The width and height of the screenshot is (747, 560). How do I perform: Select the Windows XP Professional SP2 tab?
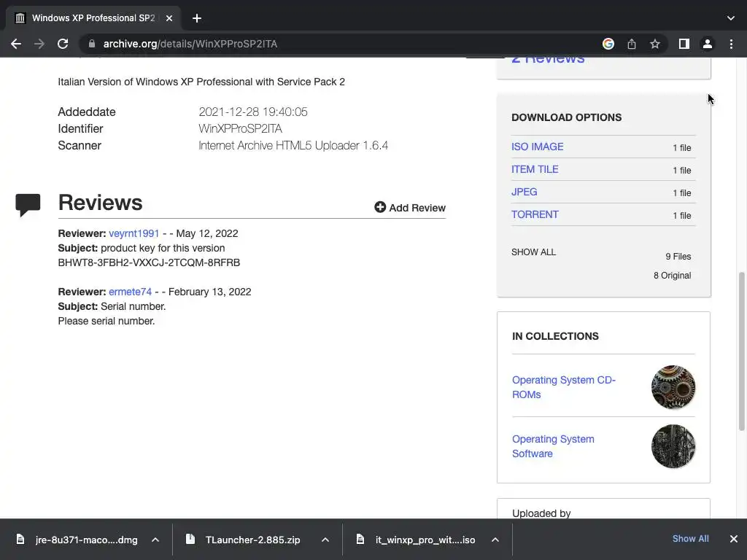[93, 18]
